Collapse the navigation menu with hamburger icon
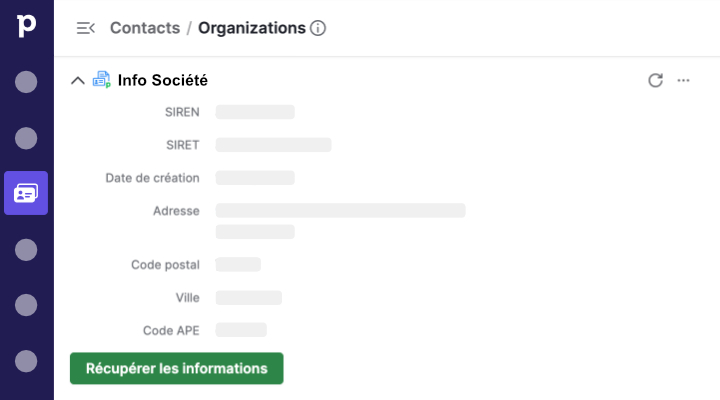Image resolution: width=720 pixels, height=400 pixels. click(85, 28)
